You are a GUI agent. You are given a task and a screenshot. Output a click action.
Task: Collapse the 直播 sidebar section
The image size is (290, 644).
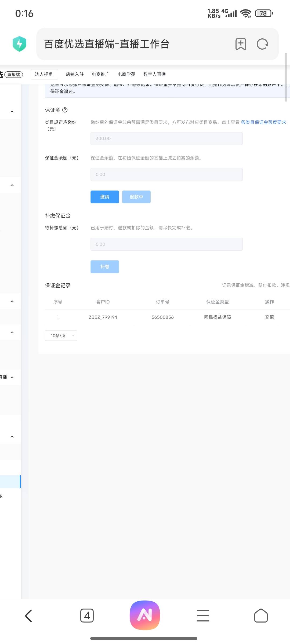(x=12, y=377)
